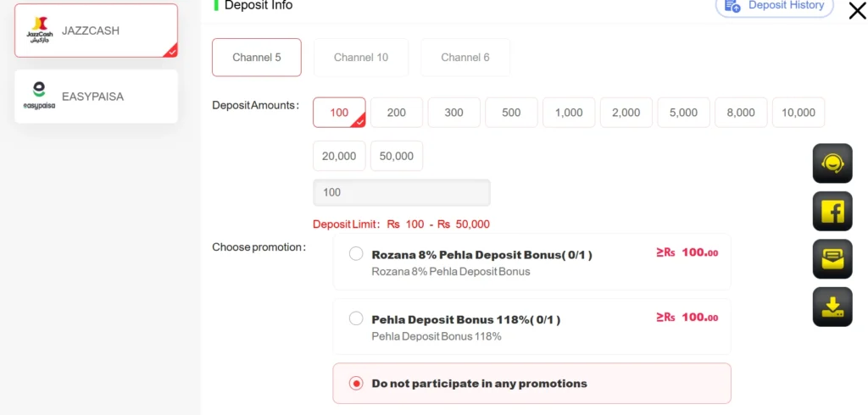Click the Deposit Limit Rs 100 - Rs 50,000 text
Screen dimensions: 868x415
[x=401, y=224]
